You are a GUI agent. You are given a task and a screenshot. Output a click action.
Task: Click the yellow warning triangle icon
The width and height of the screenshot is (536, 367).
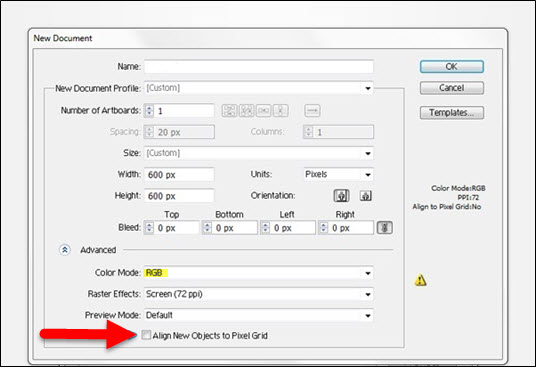(420, 280)
